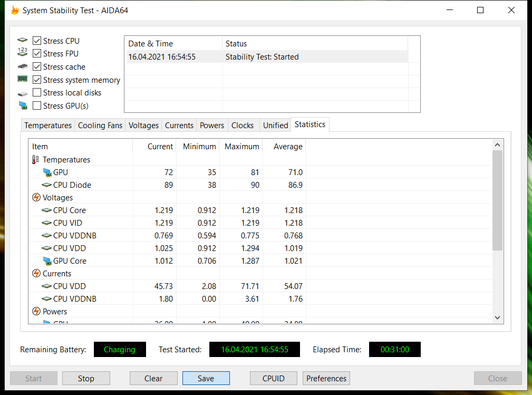Click the Maximum column header

coord(241,146)
